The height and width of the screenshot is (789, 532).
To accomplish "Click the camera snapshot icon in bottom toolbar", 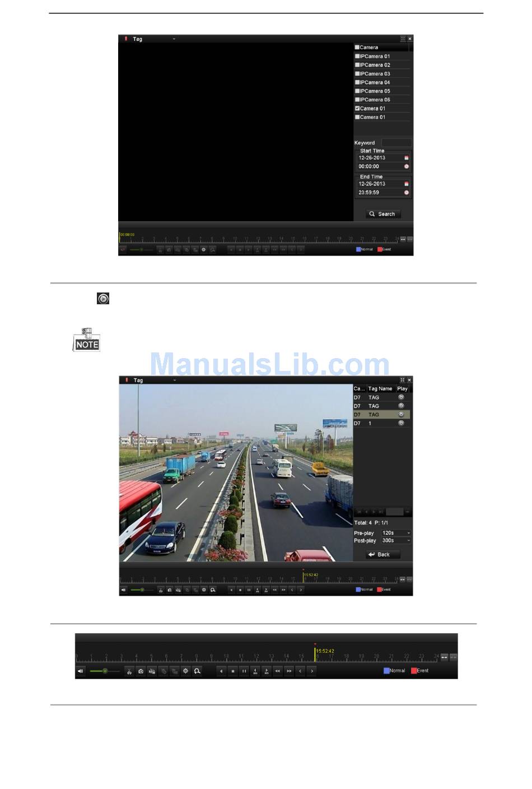I will coord(141,671).
